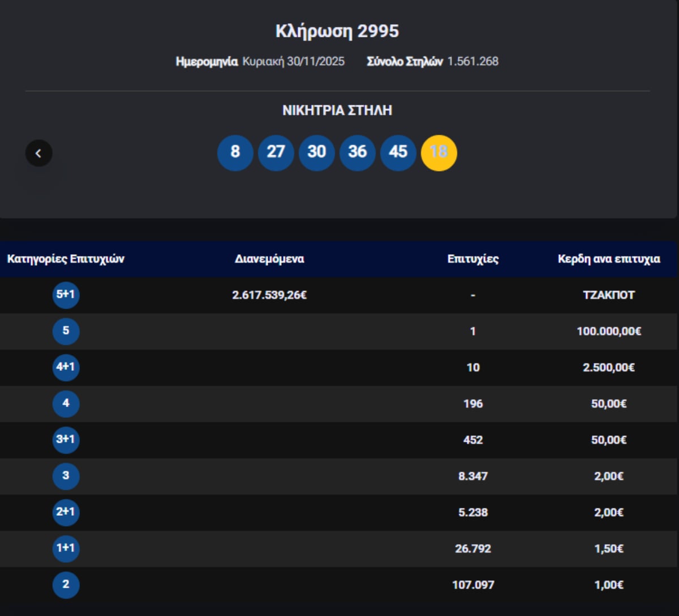This screenshot has width=679, height=616.
Task: Click the Διανεμόμενα column header
Action: pyautogui.click(x=269, y=259)
